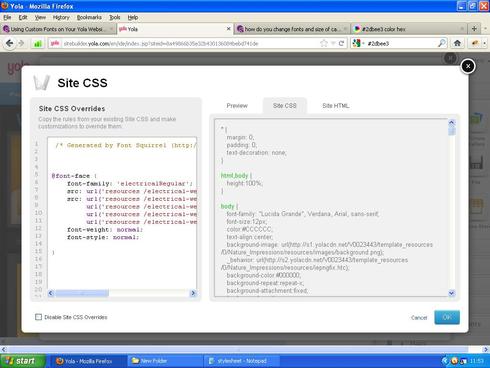Open the Bookmarks menu

pyautogui.click(x=89, y=17)
